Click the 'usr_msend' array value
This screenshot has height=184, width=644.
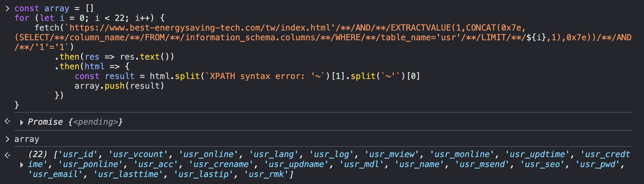click(x=482, y=164)
